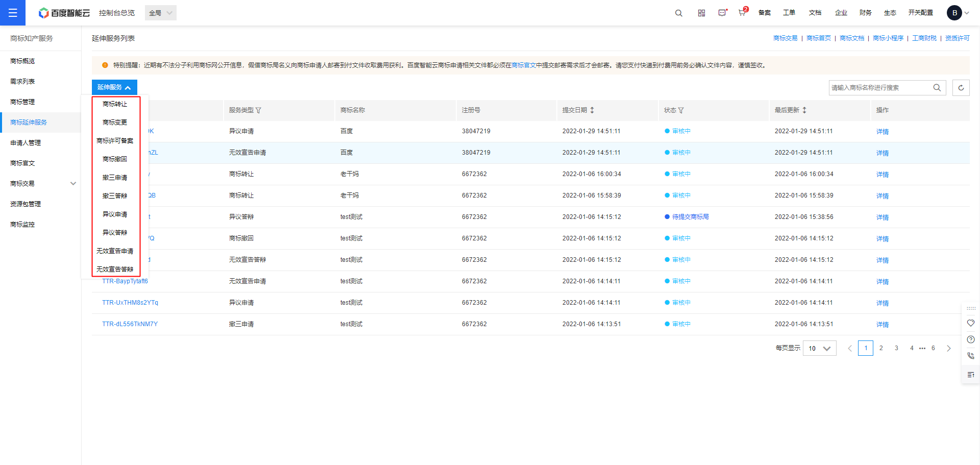Open the messages icon with red dot
This screenshot has height=465, width=980.
pos(722,13)
